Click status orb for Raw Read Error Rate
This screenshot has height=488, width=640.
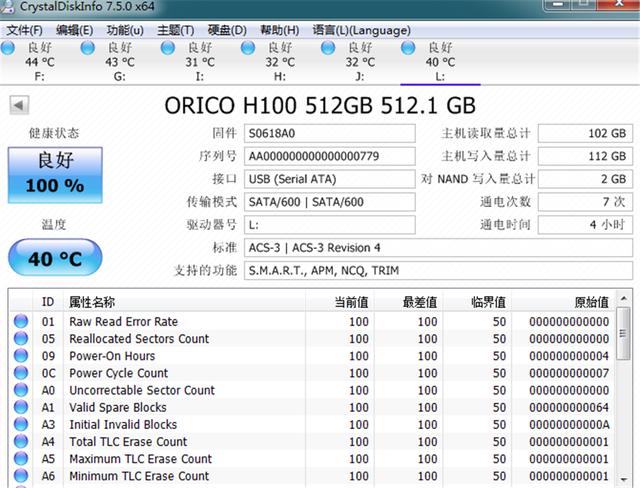pos(21,321)
